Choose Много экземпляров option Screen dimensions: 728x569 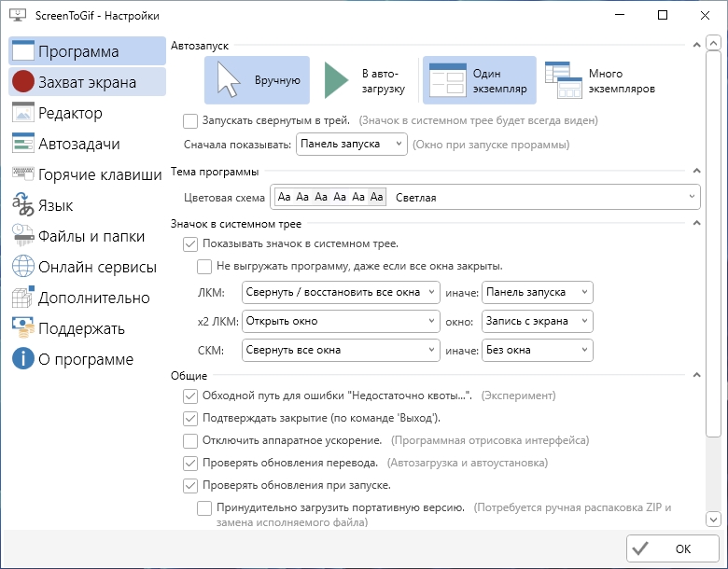tap(600, 80)
